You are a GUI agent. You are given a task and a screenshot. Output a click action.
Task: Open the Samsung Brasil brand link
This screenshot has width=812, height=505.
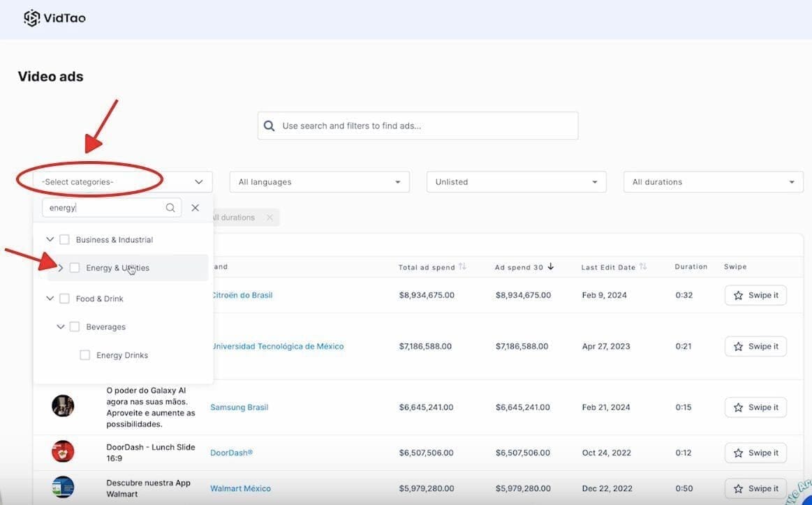tap(239, 407)
